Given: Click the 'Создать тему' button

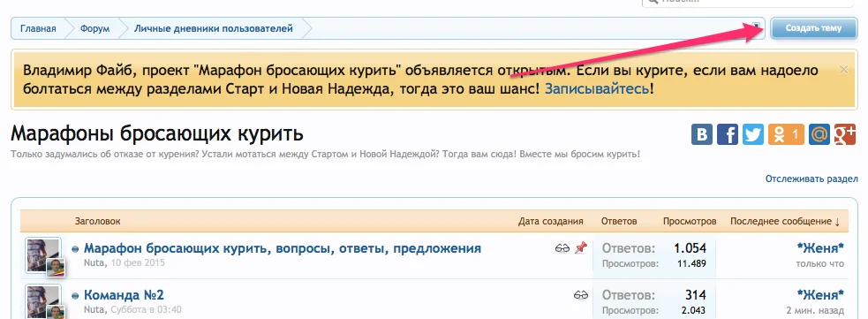Looking at the screenshot, I should (814, 28).
